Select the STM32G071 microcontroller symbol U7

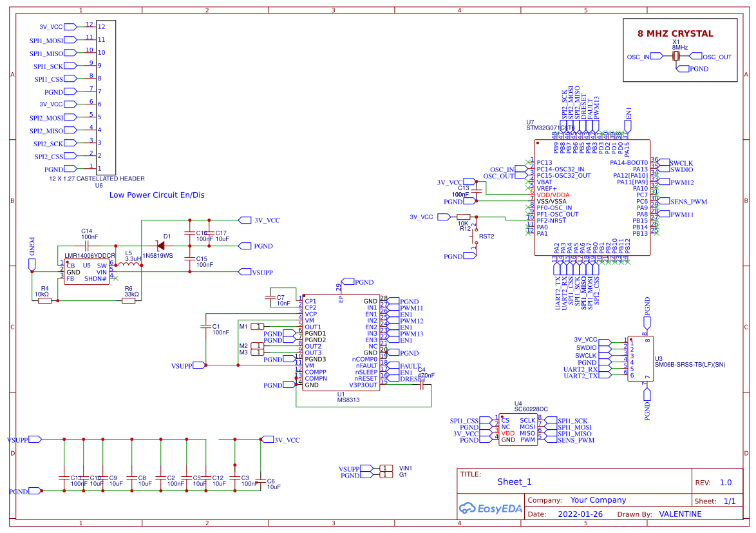tap(592, 197)
